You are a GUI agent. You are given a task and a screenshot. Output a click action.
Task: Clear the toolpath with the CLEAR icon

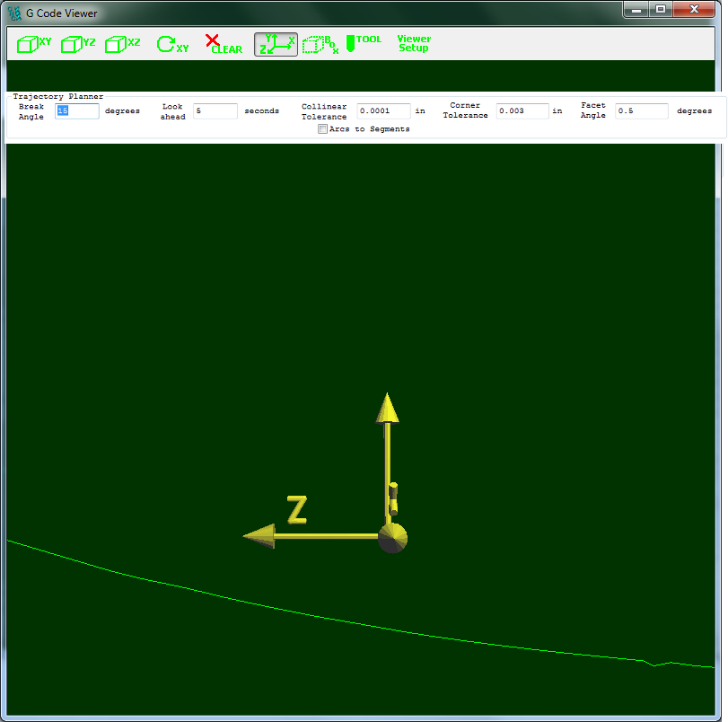(223, 42)
